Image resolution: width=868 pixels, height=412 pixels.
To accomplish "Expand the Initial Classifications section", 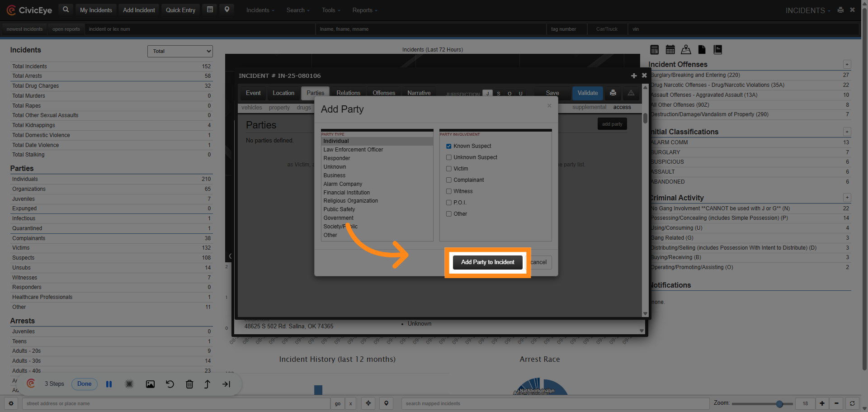I will pyautogui.click(x=847, y=132).
